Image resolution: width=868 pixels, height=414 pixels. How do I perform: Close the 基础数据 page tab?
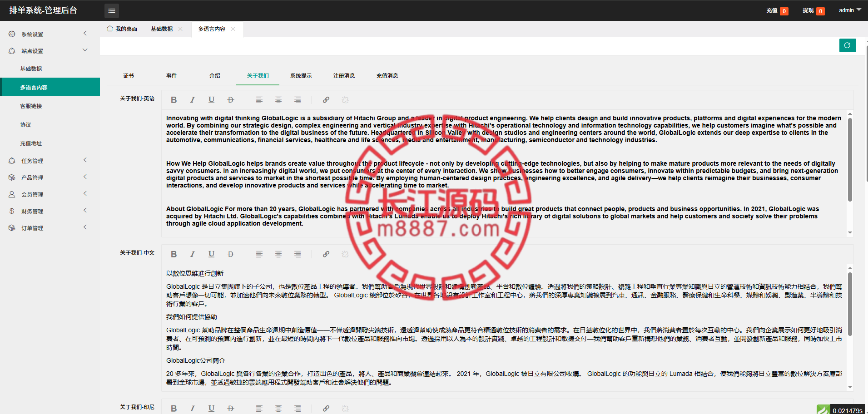(180, 29)
